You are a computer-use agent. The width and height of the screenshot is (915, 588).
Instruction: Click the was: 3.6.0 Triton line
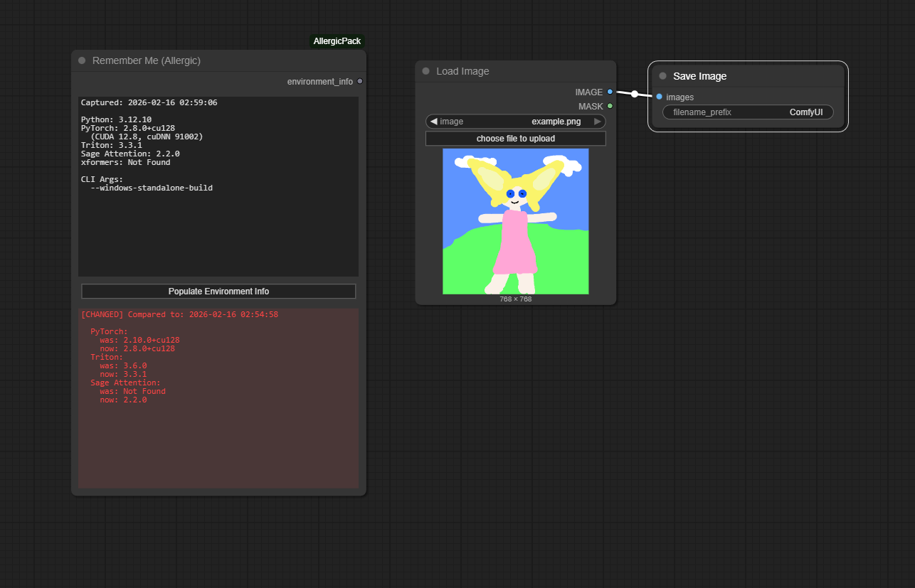pyautogui.click(x=123, y=365)
